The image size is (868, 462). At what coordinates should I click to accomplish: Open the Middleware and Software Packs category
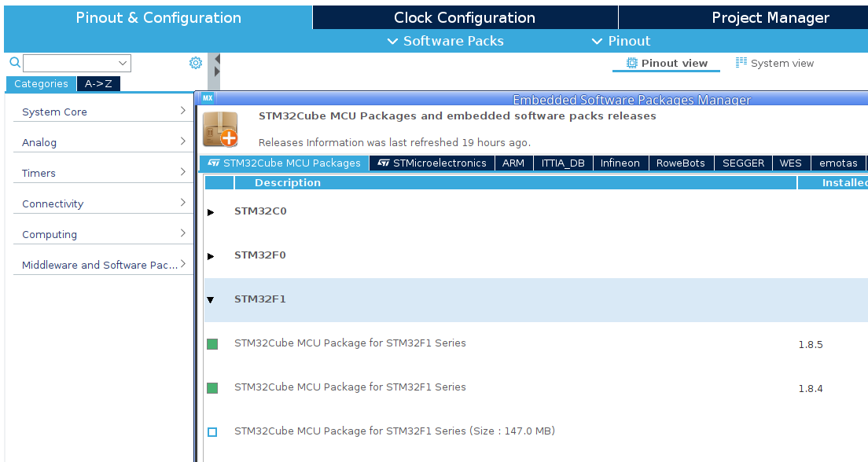(103, 265)
